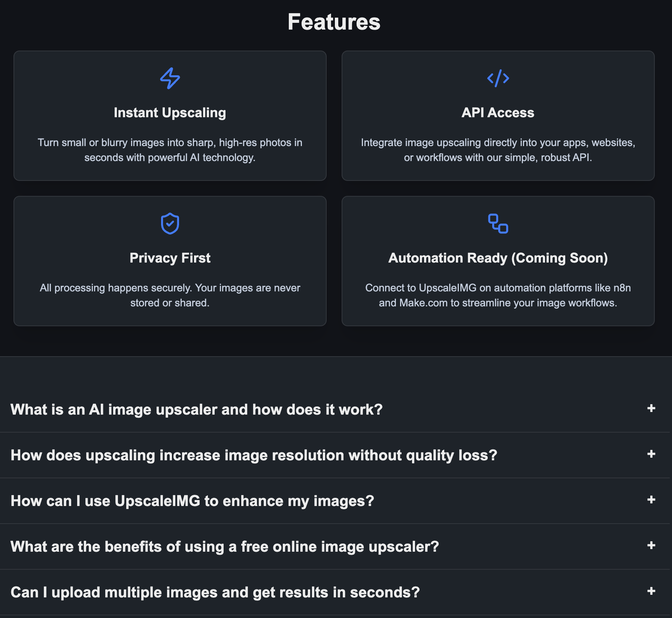Click the Privacy First title text
This screenshot has height=618, width=672.
170,258
